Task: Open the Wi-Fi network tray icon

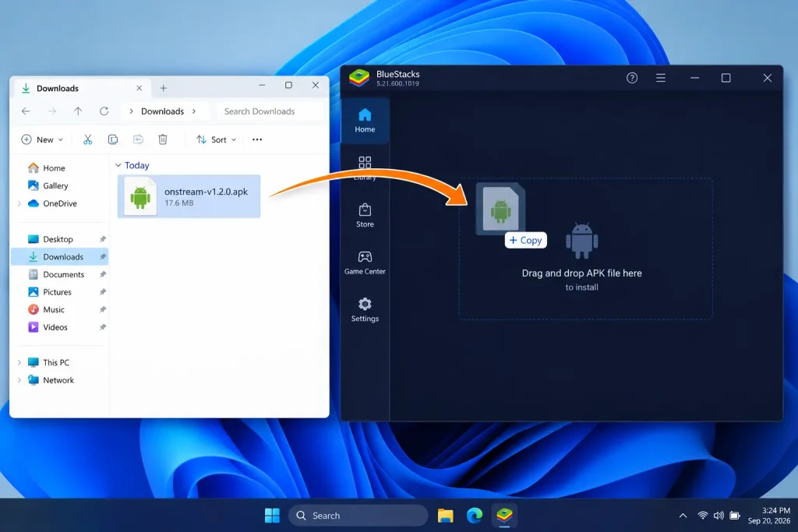Action: (702, 515)
